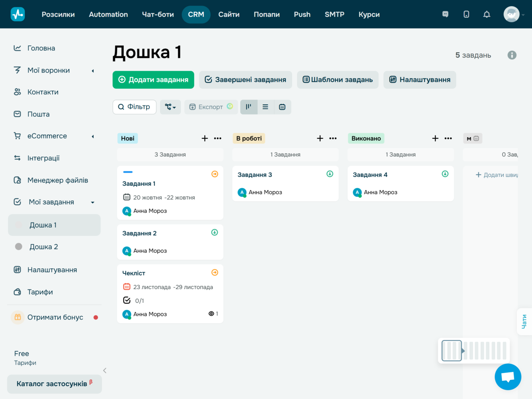Click the Додати завдання button

pos(153,80)
